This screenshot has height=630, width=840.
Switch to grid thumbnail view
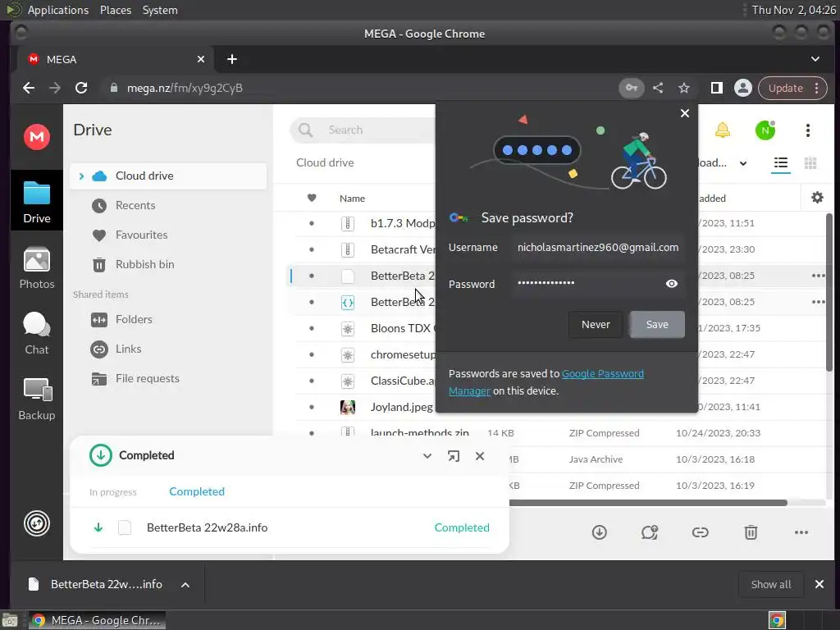pos(810,163)
